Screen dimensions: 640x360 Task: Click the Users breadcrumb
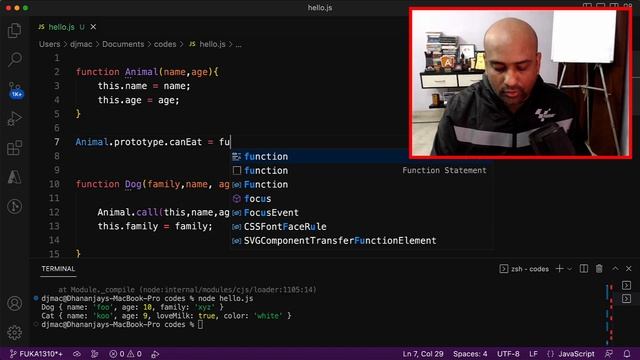click(49, 44)
